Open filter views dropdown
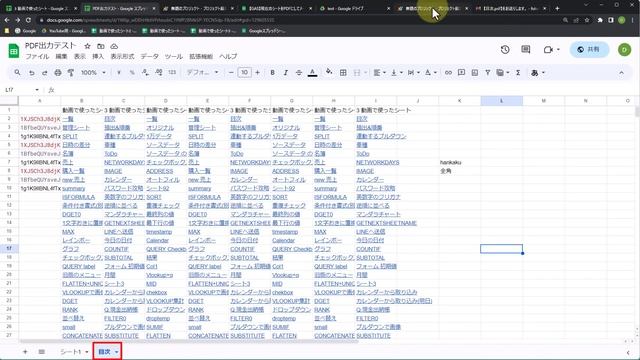640x360 pixels. (502, 73)
